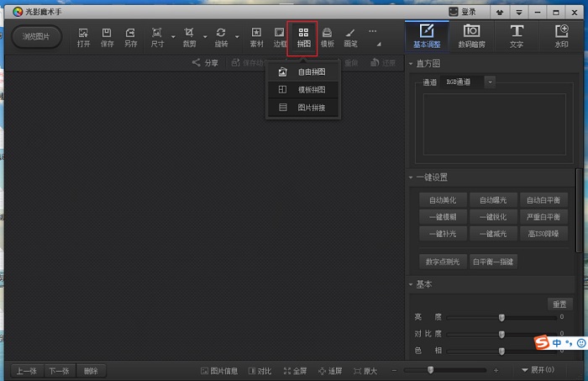Open the more tools ellipsis icon
Screen dimensions: 588x381
click(x=372, y=31)
